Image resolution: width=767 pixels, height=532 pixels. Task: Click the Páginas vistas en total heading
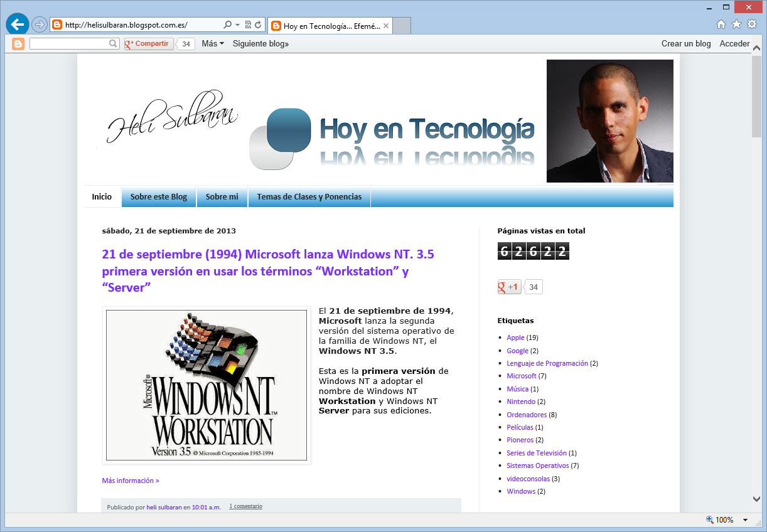click(541, 231)
